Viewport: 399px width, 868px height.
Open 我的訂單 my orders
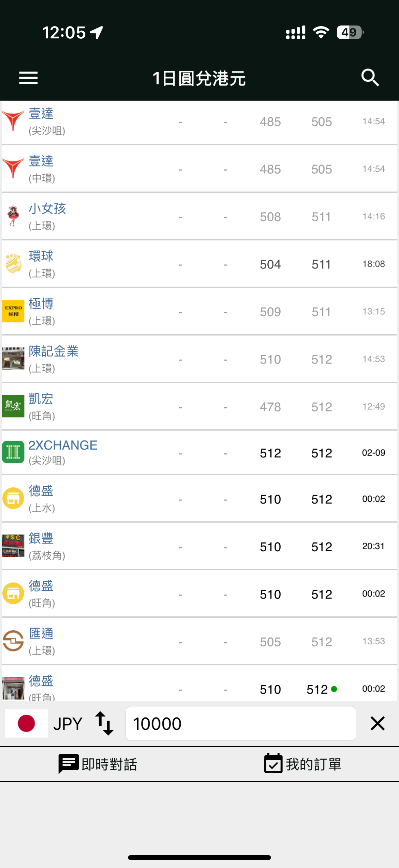pyautogui.click(x=303, y=764)
